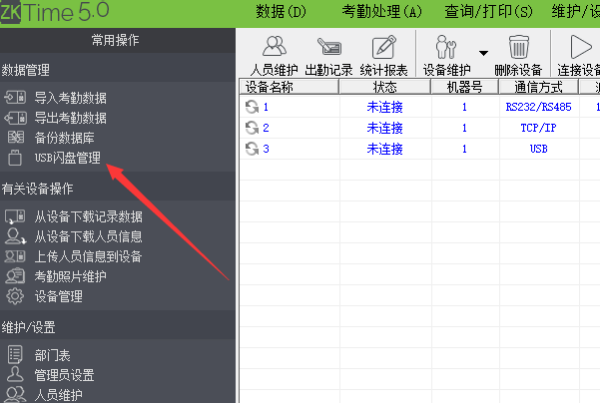Click the 设备维护 toolbar icon
The width and height of the screenshot is (600, 403).
click(x=446, y=47)
